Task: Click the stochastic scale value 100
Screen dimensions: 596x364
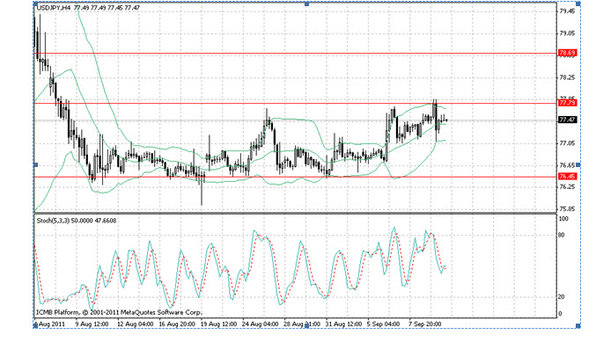Action: (563, 219)
